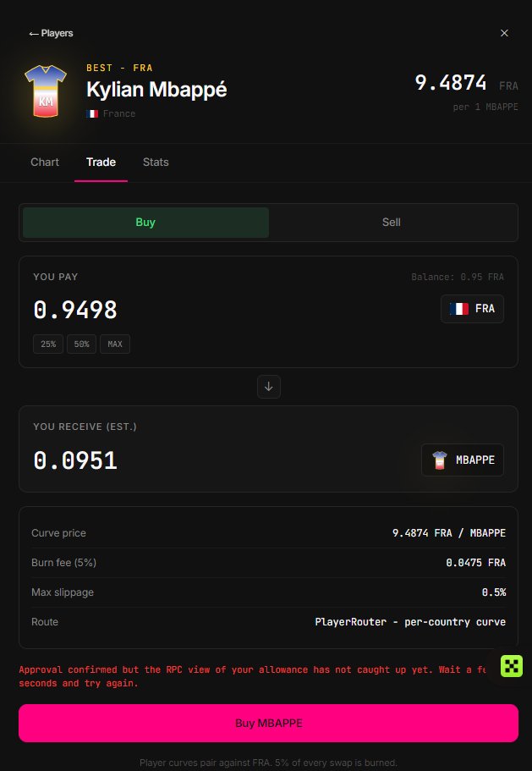
Task: Click the Max slippage label
Action: (x=63, y=592)
